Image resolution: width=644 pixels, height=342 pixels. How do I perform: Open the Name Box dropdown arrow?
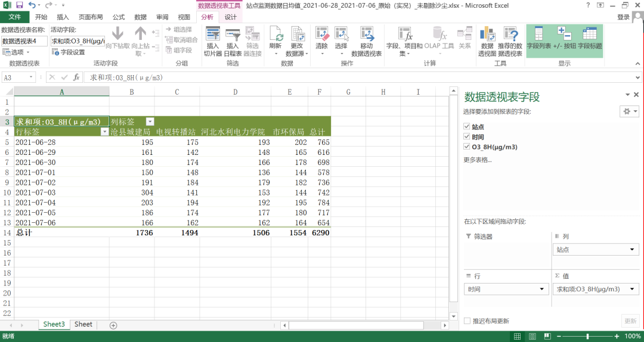coord(31,77)
